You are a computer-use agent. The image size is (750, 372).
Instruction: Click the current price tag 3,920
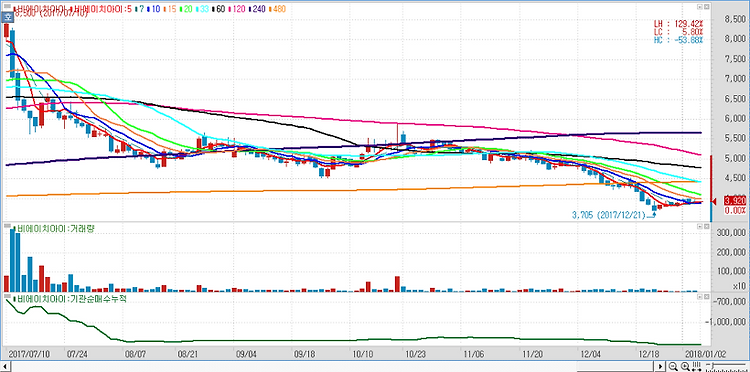[x=736, y=200]
